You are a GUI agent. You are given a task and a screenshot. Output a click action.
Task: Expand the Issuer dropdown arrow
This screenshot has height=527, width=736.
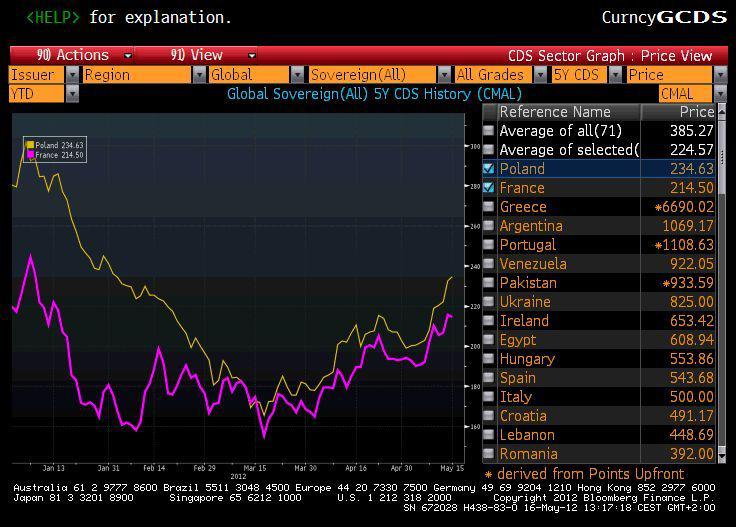point(72,75)
